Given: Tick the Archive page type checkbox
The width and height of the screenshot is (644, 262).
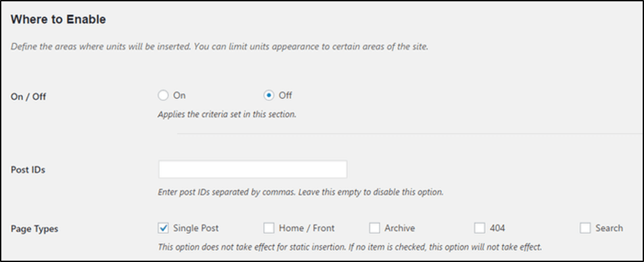Looking at the screenshot, I should (x=374, y=228).
